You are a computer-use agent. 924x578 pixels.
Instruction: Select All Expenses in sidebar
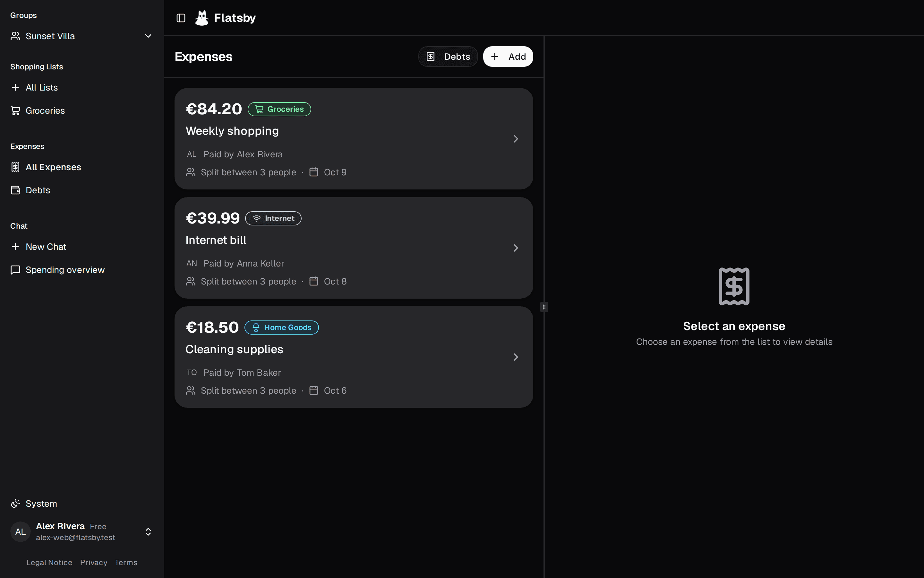tap(82, 167)
